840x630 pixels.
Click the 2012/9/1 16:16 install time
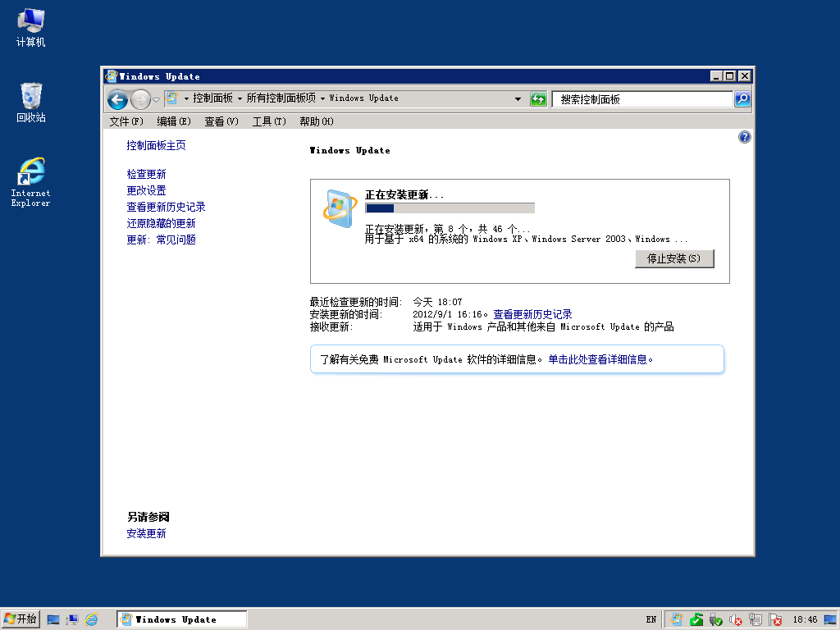pyautogui.click(x=447, y=314)
